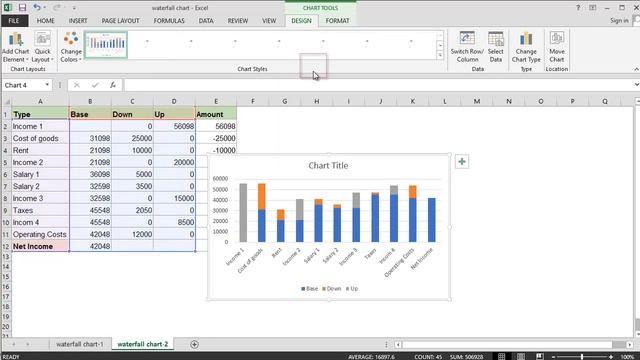Expand the Chart Styles gallery More arrow
Screen dimensions: 640x360
tap(440, 55)
